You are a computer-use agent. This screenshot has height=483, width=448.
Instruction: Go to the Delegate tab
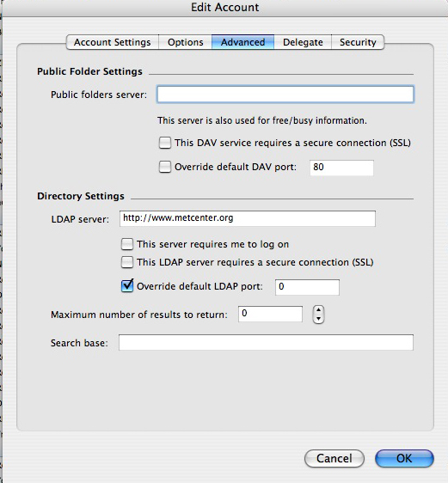pyautogui.click(x=303, y=42)
